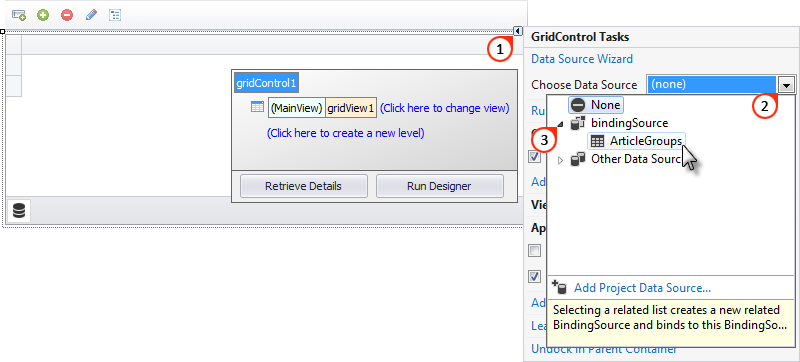Click 'Click here to create a new level'
800x362 pixels.
point(345,134)
